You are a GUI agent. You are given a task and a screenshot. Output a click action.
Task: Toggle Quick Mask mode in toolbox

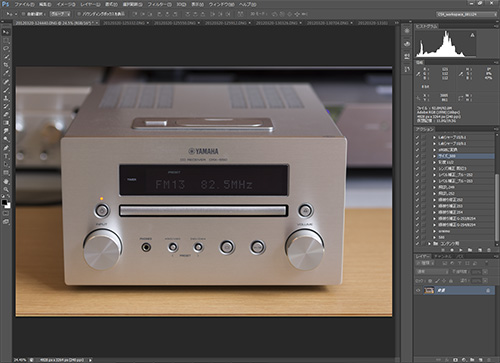click(x=6, y=213)
